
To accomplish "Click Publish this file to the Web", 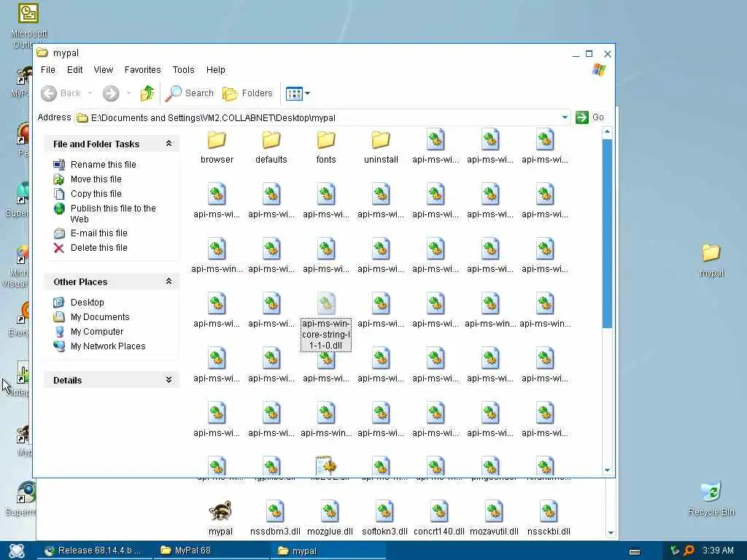I will click(105, 214).
